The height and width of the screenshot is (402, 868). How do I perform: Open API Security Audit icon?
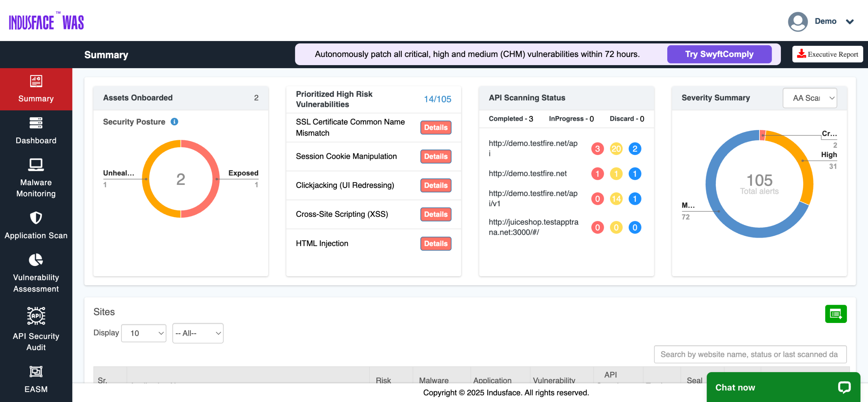tap(36, 316)
